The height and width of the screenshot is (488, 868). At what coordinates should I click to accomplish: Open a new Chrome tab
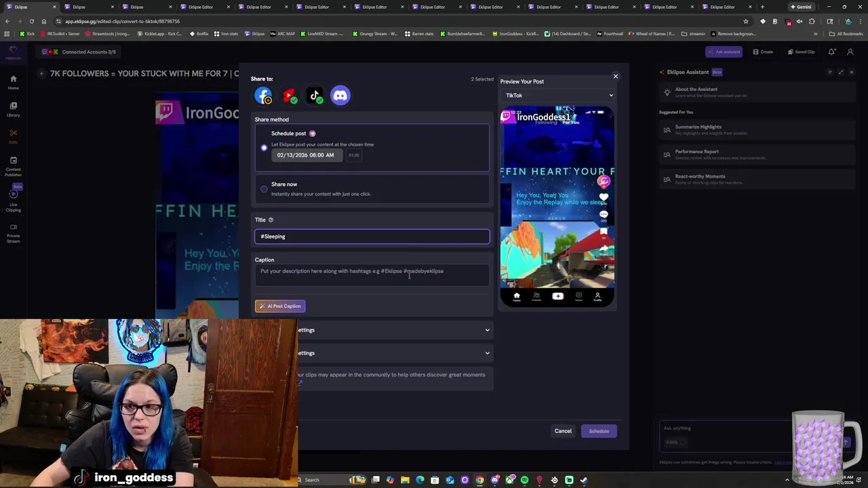(762, 7)
